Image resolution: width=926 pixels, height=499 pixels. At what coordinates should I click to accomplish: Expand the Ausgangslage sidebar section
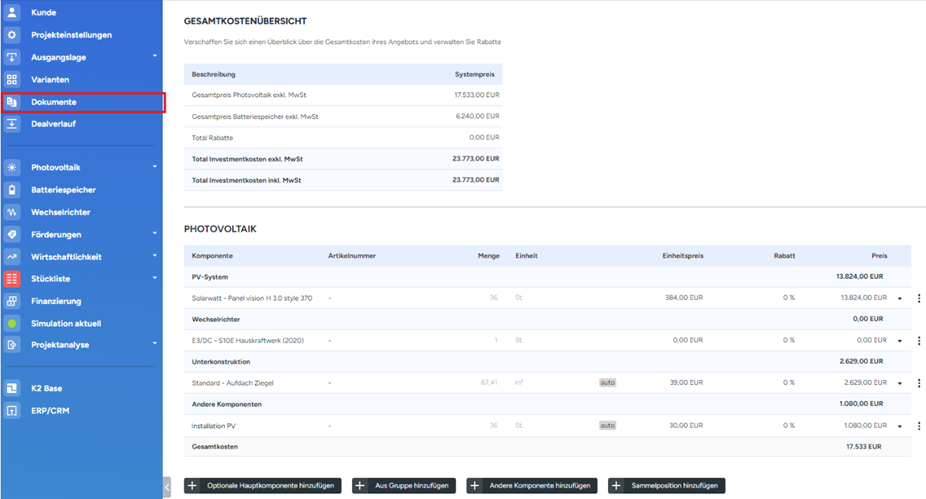tap(155, 57)
